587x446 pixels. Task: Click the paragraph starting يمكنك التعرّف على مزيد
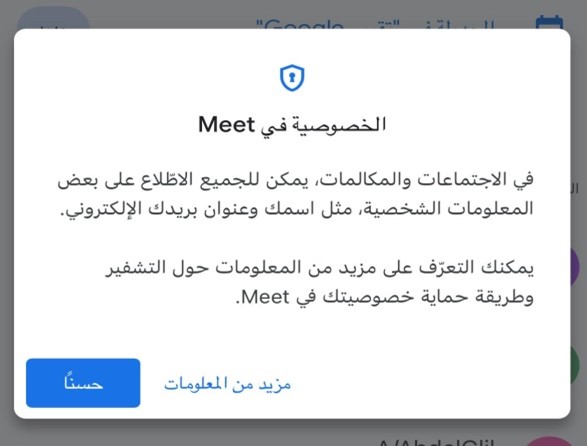click(x=319, y=282)
